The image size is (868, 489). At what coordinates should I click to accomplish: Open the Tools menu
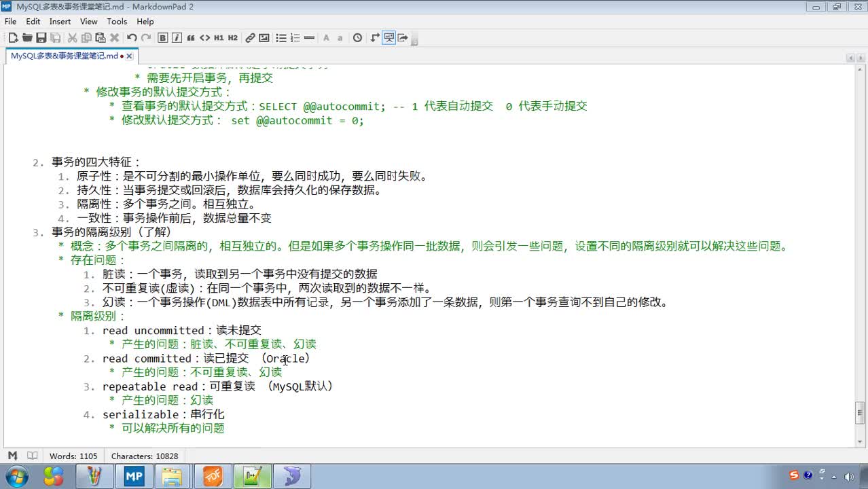[117, 22]
